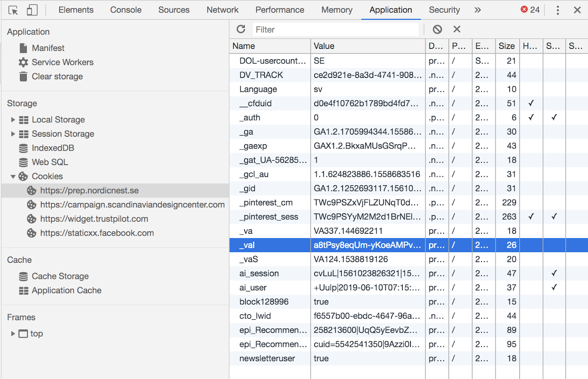Viewport: 588px width, 379px height.
Task: Toggle the device toolbar icon
Action: (x=32, y=10)
